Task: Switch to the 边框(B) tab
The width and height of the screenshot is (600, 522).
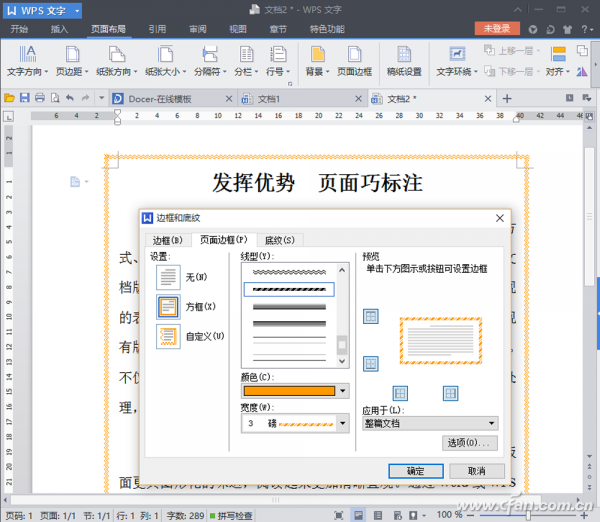Action: coord(168,240)
